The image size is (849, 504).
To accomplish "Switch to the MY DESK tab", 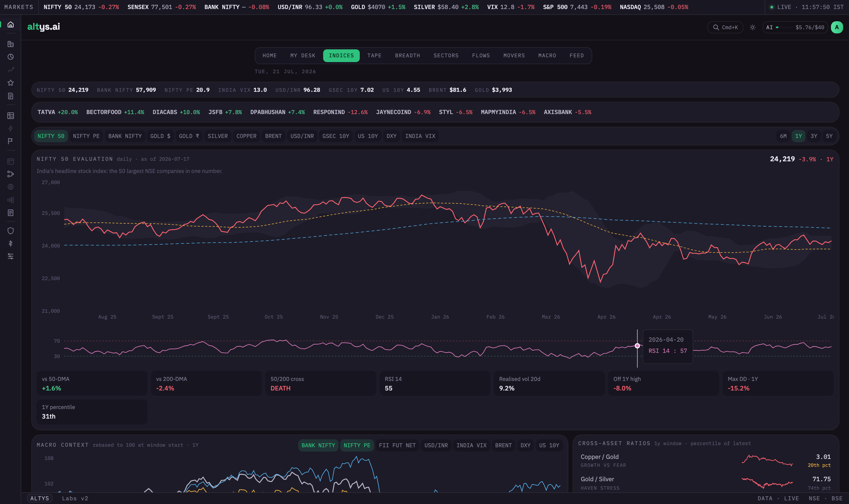I will tap(302, 56).
